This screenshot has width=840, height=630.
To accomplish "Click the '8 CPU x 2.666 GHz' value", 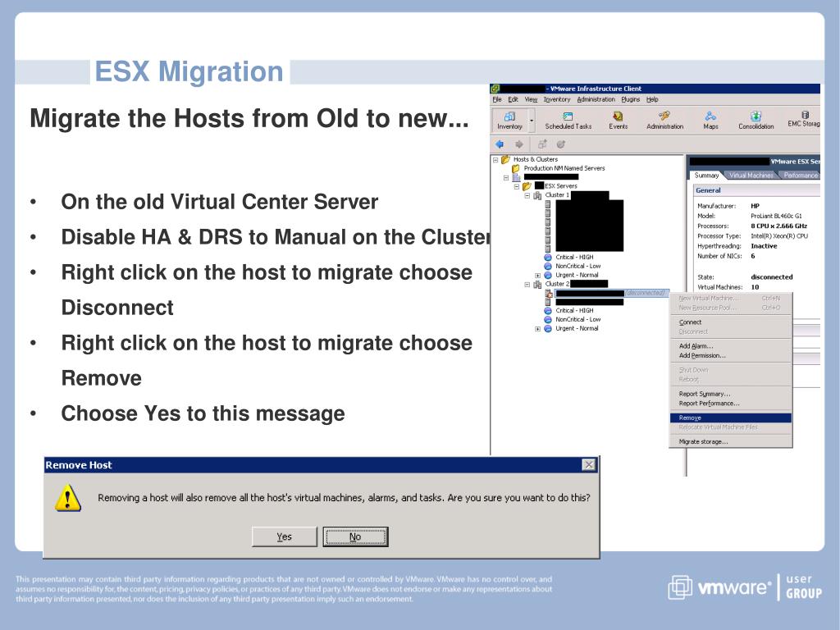I will [x=779, y=226].
